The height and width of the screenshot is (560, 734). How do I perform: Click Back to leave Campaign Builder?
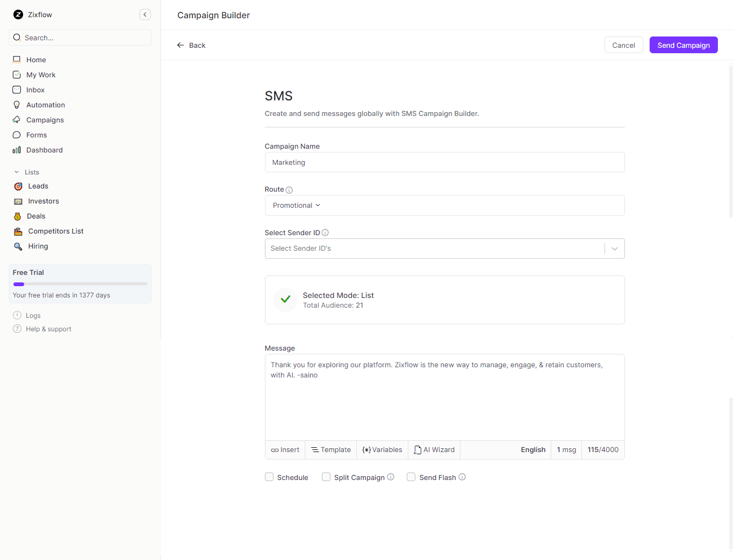191,45
